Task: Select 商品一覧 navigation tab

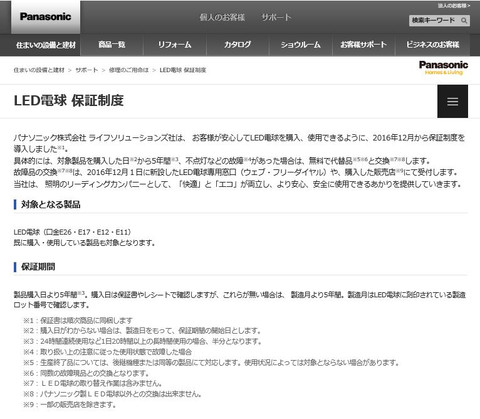Action: (112, 45)
